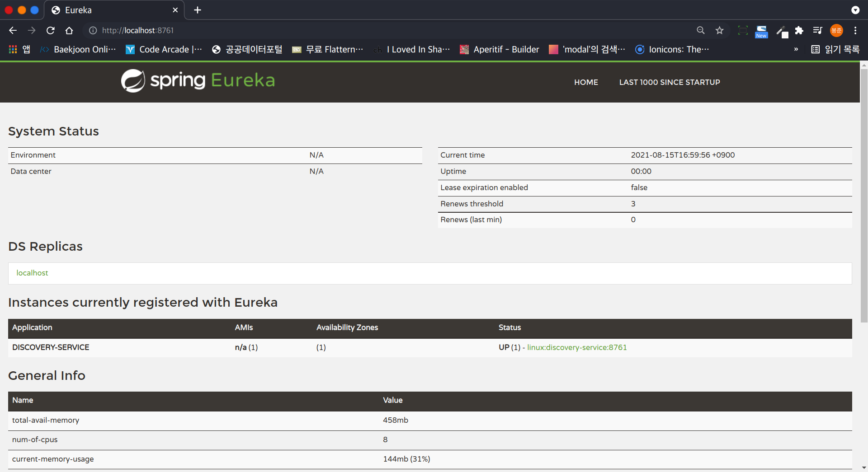Image resolution: width=868 pixels, height=472 pixels.
Task: Click the Data center N/A value
Action: tap(316, 171)
